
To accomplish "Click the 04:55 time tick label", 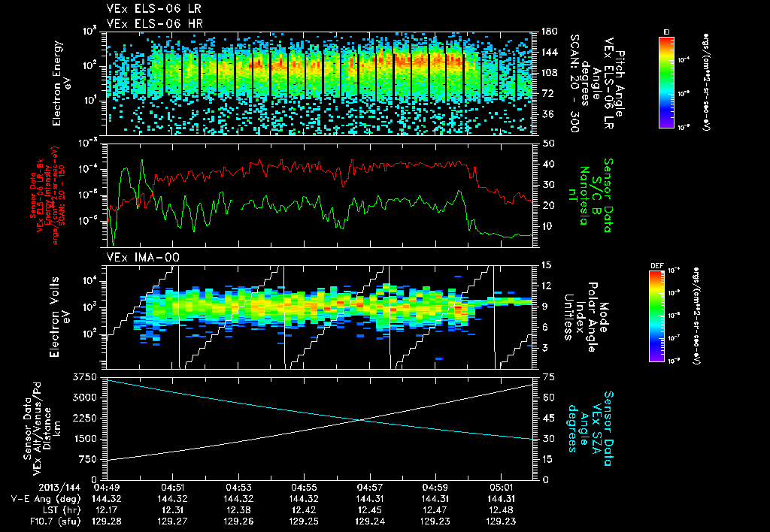I will click(304, 488).
